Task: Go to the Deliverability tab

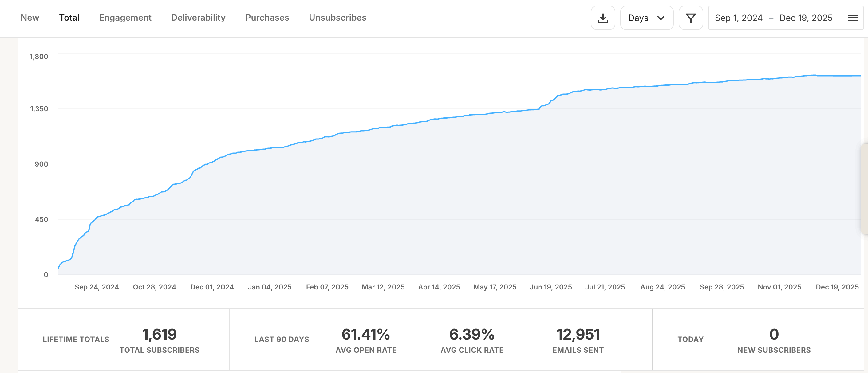Action: [x=198, y=18]
